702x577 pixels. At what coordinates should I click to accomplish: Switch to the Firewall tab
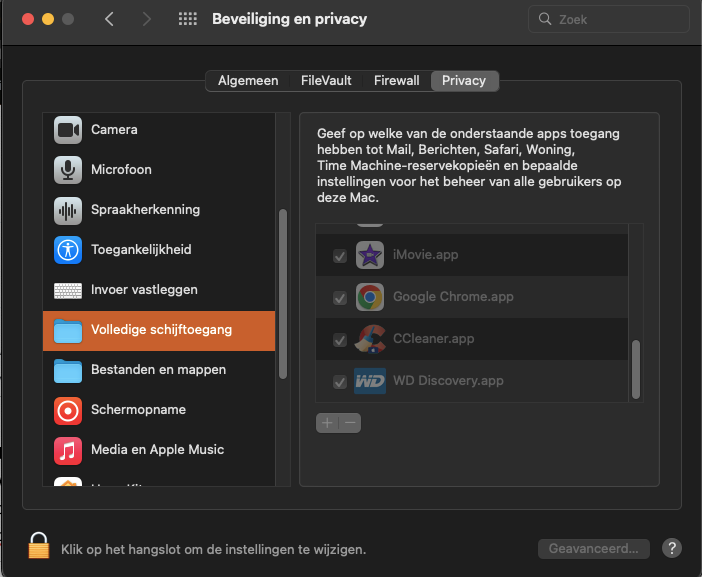397,81
